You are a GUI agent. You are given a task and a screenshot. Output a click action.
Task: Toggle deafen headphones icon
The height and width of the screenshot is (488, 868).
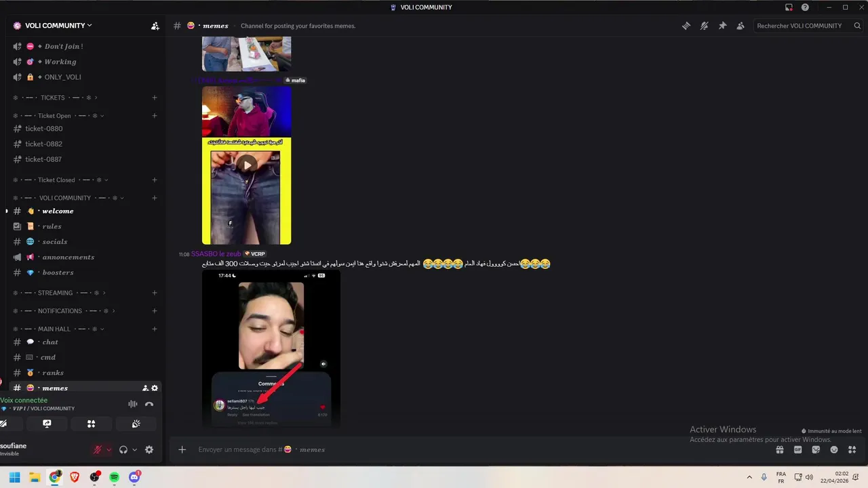click(x=123, y=449)
